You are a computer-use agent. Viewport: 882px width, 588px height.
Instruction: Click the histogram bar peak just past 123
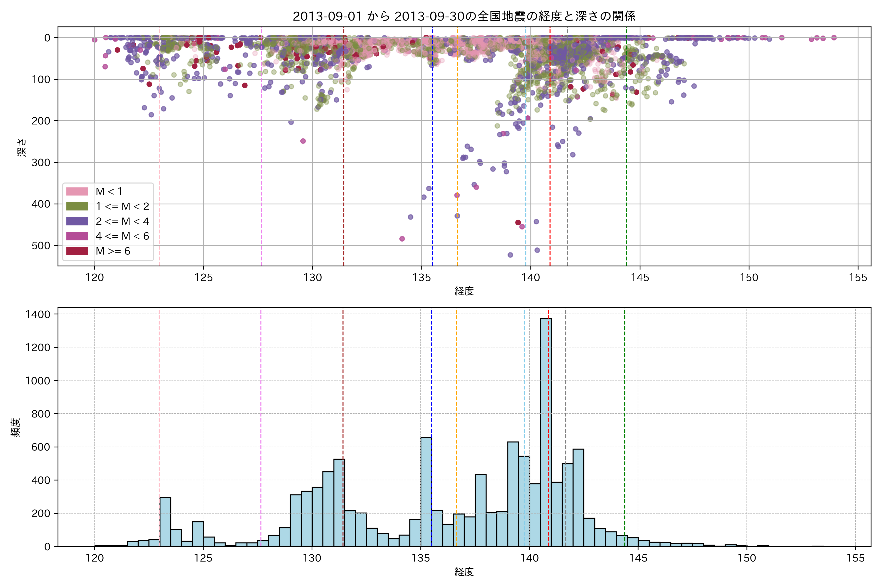tap(165, 521)
